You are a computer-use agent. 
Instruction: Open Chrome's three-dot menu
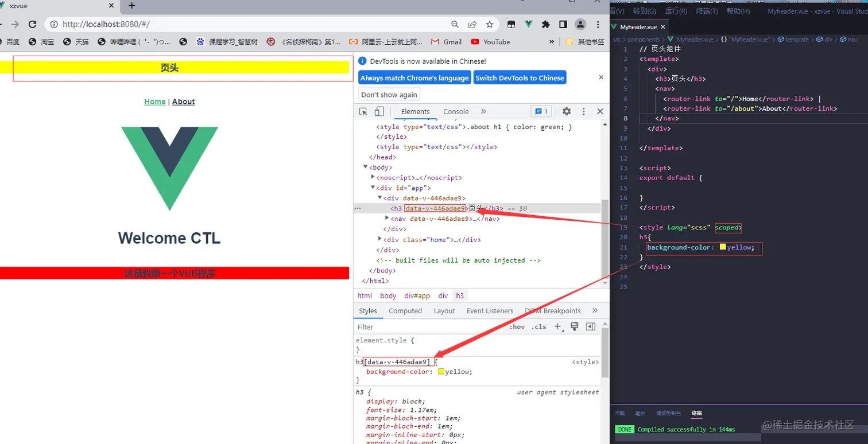598,25
